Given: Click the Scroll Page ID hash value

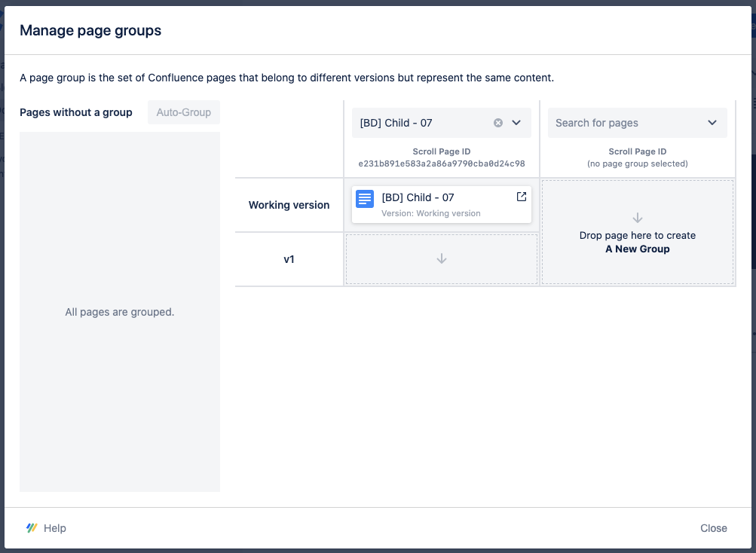Looking at the screenshot, I should point(442,163).
